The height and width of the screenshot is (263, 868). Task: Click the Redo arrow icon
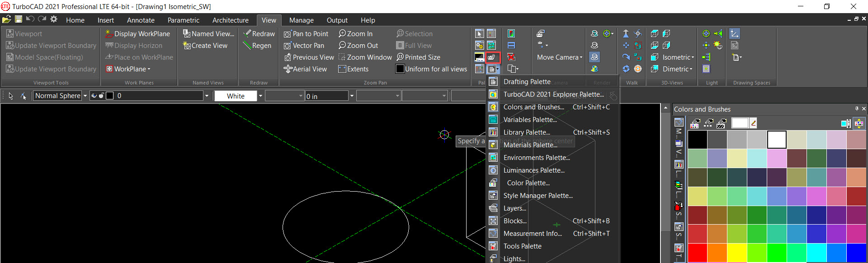(x=42, y=19)
